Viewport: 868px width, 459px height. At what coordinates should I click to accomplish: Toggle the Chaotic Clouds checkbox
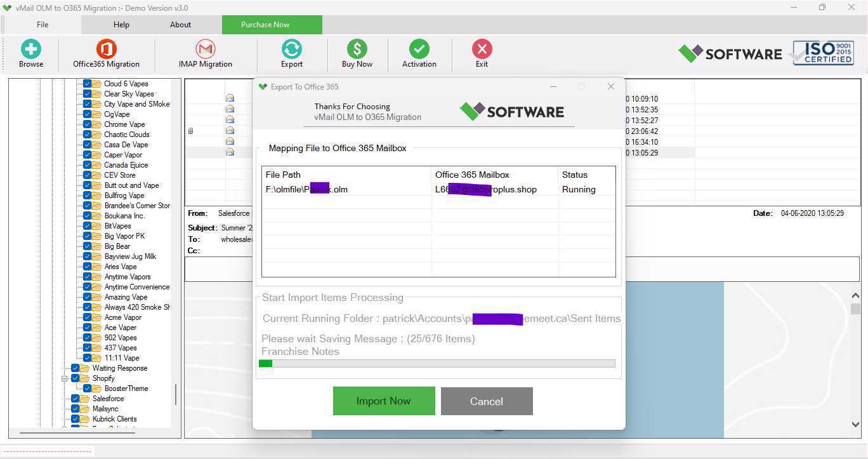[x=88, y=135]
